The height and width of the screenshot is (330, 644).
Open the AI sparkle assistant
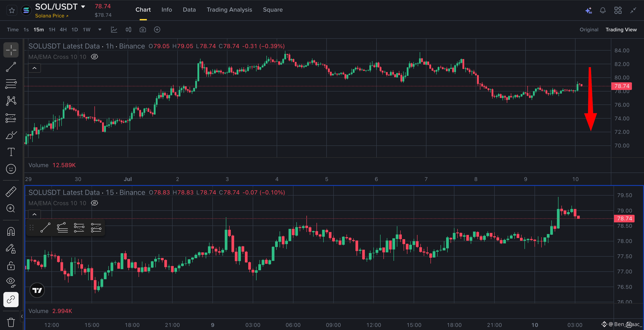coord(588,10)
